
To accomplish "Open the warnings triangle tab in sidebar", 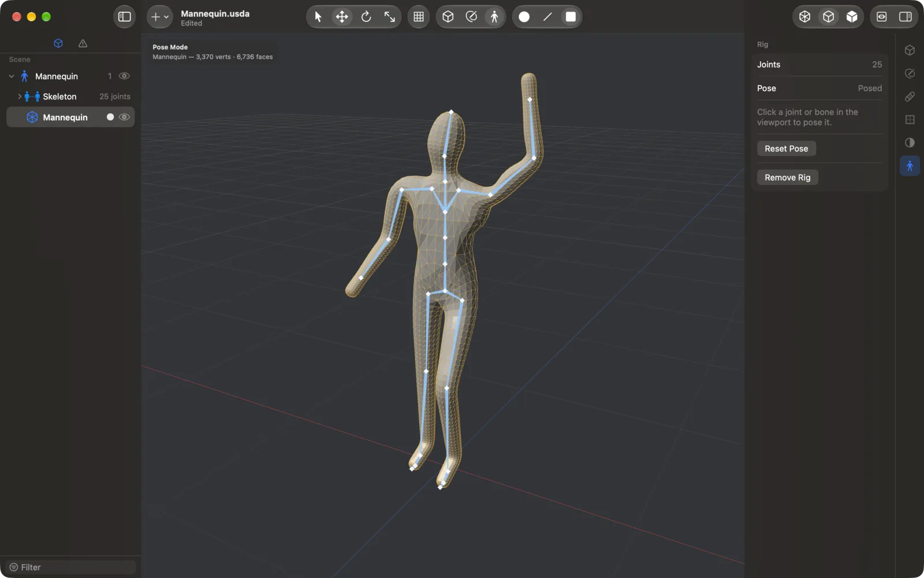I will click(83, 43).
